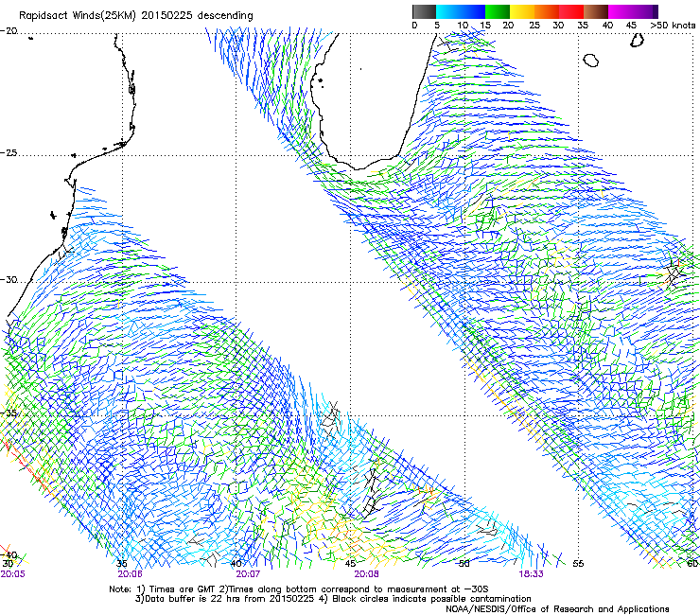
Task: Click the orange 25-30 knots legend swatch
Action: (547, 11)
